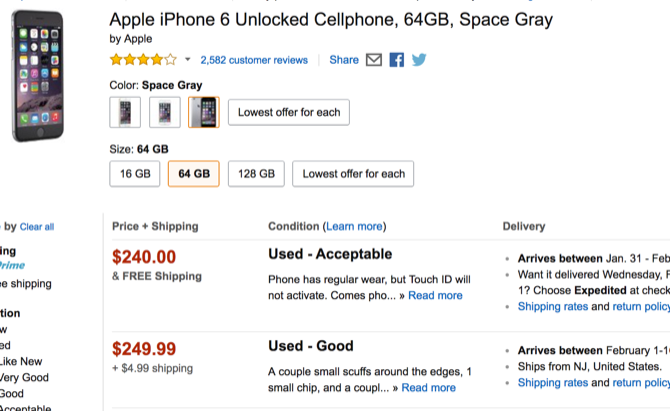This screenshot has height=411, width=670.
Task: Share the iPhone listing on Facebook
Action: coord(397,60)
